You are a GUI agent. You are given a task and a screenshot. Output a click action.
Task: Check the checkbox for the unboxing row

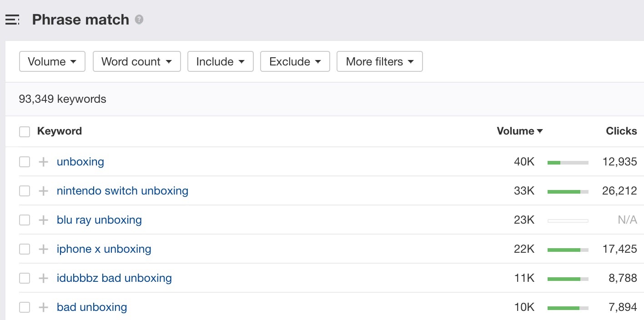pos(25,161)
